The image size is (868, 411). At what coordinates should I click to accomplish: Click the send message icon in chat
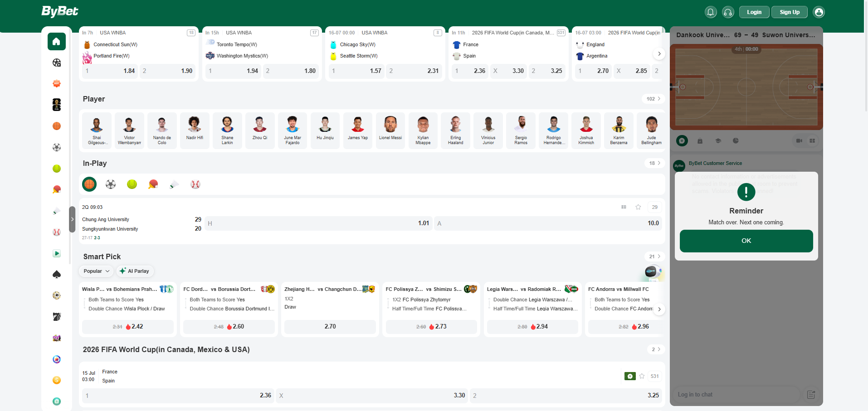pos(811,395)
